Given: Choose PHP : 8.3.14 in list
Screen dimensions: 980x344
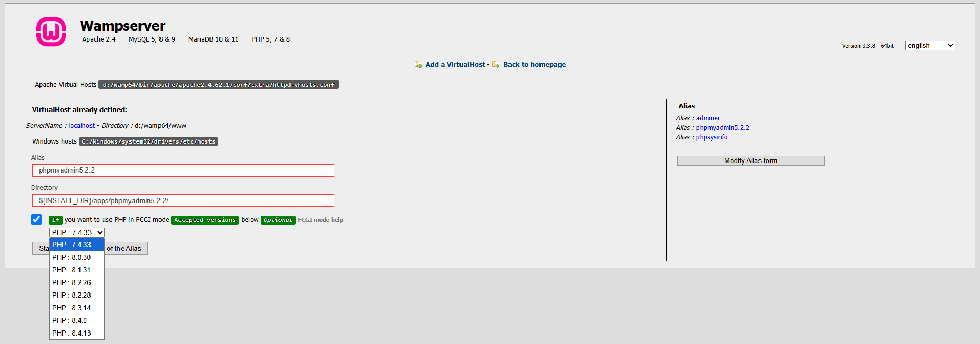Looking at the screenshot, I should pyautogui.click(x=72, y=308).
